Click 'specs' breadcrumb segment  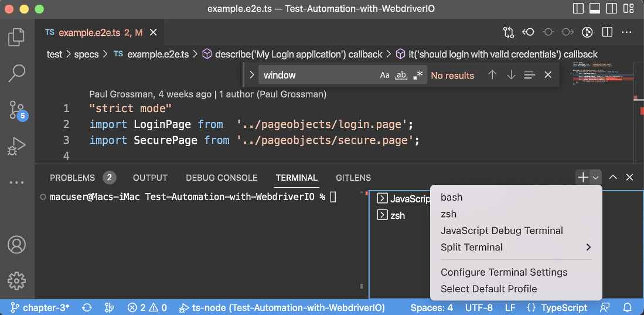click(x=86, y=54)
